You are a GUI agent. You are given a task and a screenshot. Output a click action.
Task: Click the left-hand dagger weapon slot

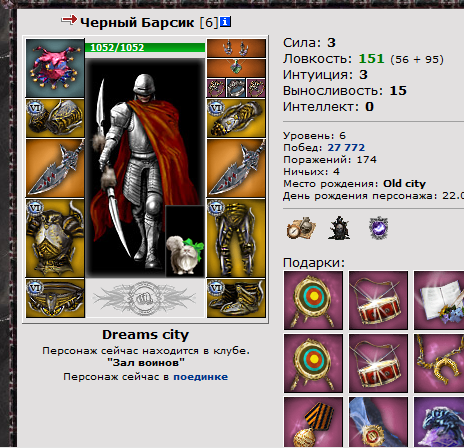[x=55, y=168]
